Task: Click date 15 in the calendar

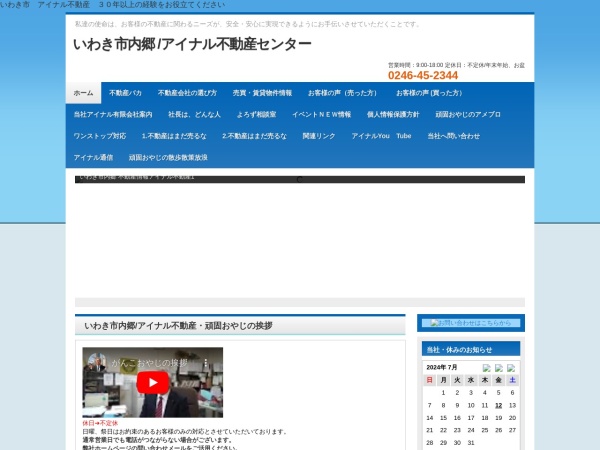Action: [x=443, y=418]
